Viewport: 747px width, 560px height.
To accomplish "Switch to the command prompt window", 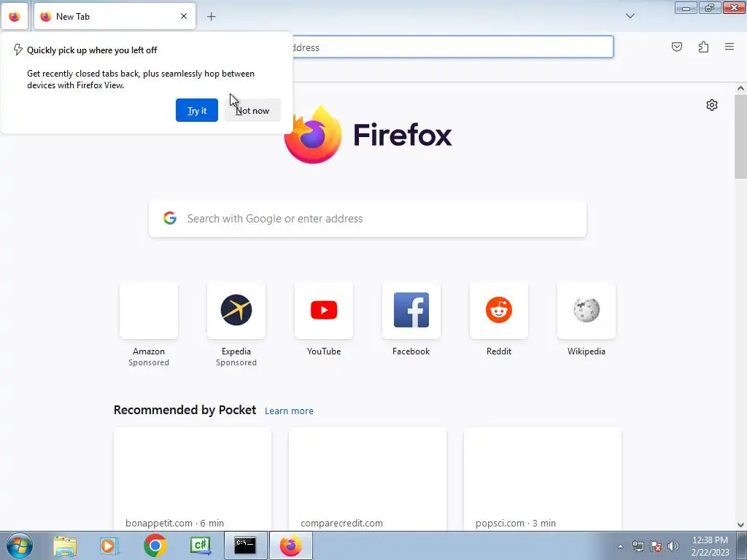I will (245, 545).
